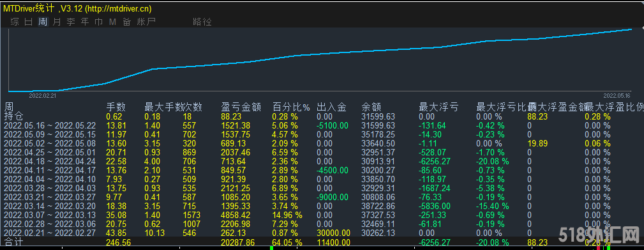The height and width of the screenshot is (250, 644).
Task: Select week 2022.03.21 ~ 2022.03.27
Action: [50, 197]
